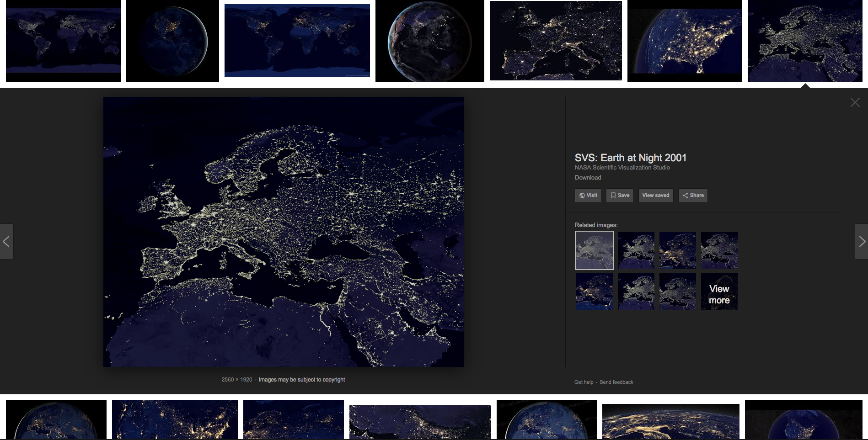Open the last globe thumbnail in bottom results row

pyautogui.click(x=804, y=420)
